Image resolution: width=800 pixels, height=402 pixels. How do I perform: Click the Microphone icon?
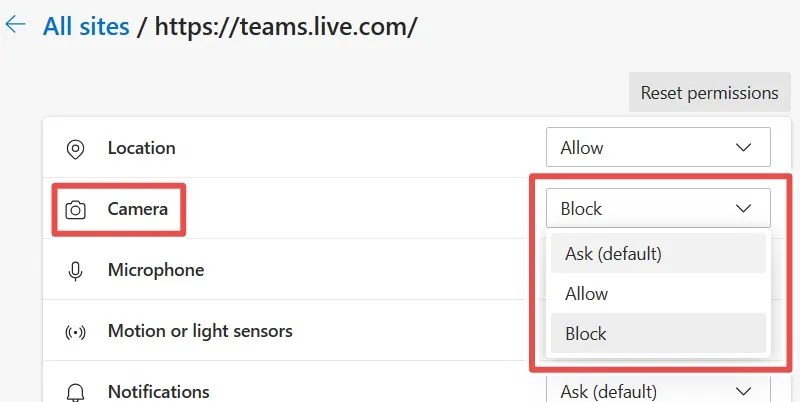coord(75,271)
